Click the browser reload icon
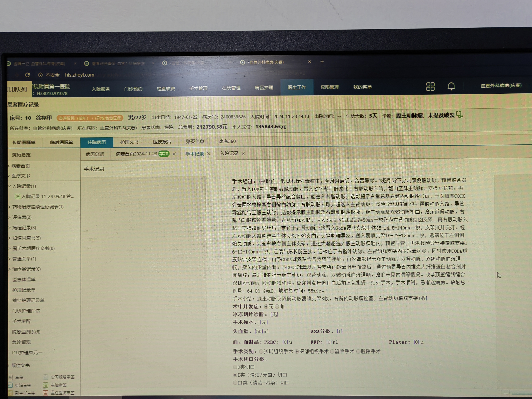The image size is (532, 399). pos(27,75)
